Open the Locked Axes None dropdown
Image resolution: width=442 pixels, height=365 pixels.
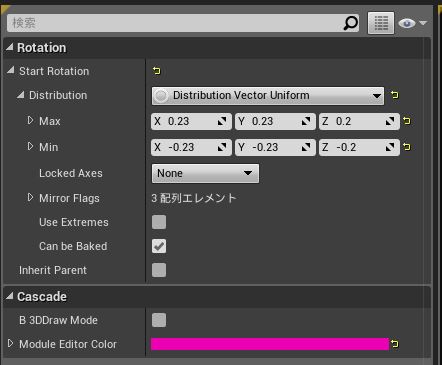(205, 173)
